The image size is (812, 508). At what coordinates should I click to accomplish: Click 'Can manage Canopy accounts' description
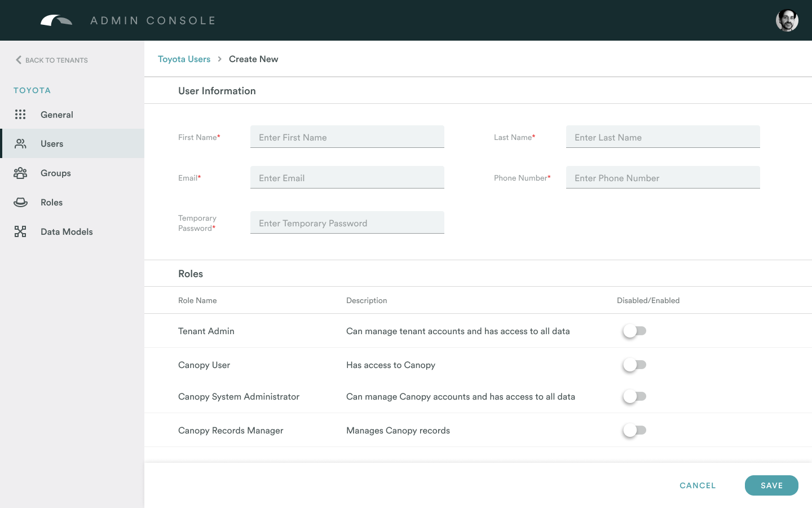(461, 397)
